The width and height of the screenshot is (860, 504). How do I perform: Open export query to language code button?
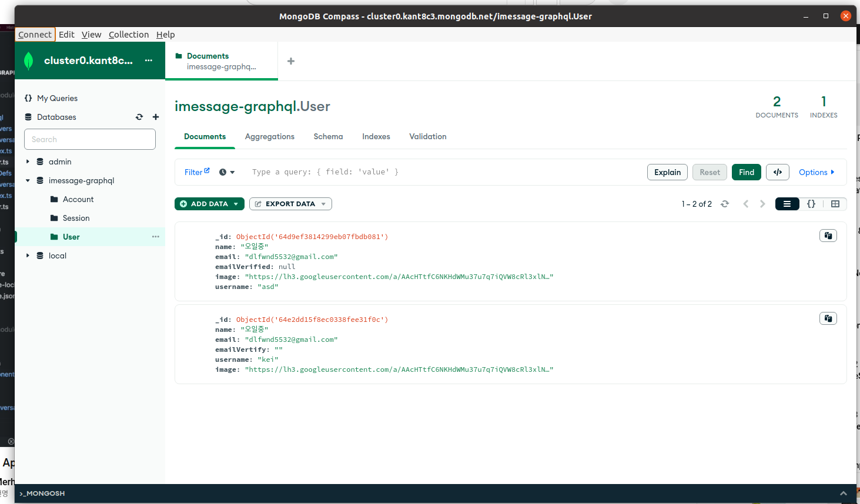(x=778, y=172)
